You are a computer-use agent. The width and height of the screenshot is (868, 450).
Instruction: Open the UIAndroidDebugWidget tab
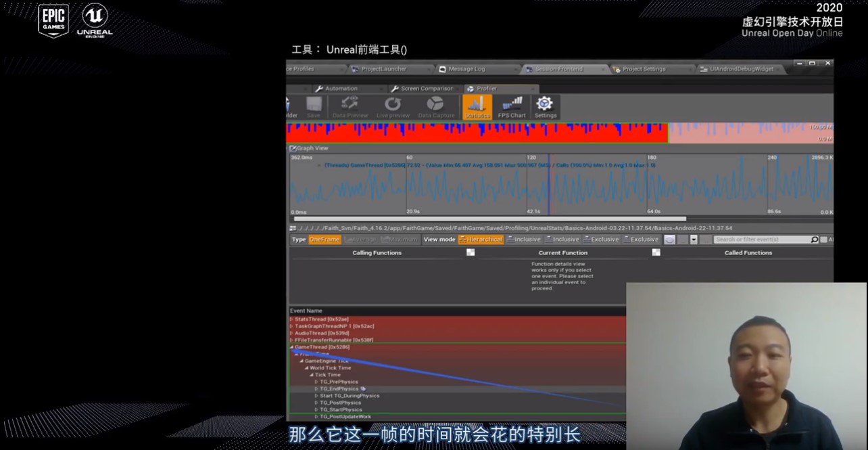(x=741, y=69)
